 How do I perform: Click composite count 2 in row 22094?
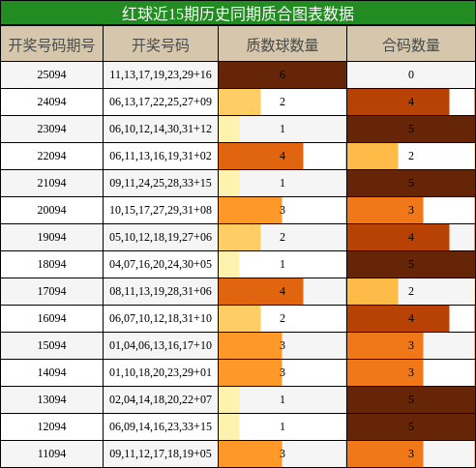411,156
